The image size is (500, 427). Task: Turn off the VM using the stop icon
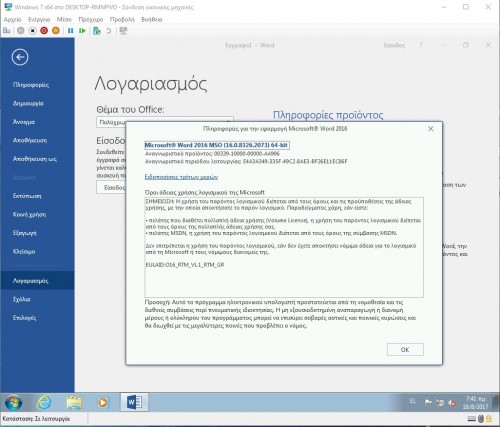(32, 31)
